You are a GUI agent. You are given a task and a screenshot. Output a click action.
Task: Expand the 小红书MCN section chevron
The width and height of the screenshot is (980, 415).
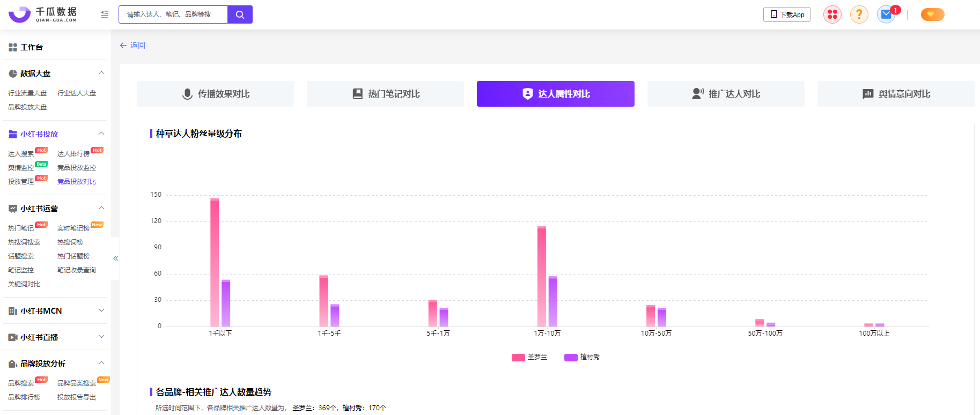(x=101, y=310)
